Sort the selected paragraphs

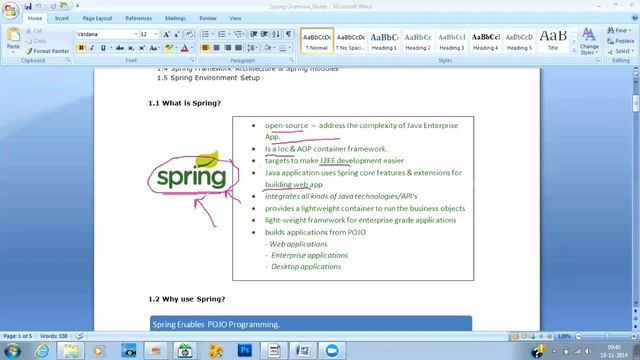276,34
